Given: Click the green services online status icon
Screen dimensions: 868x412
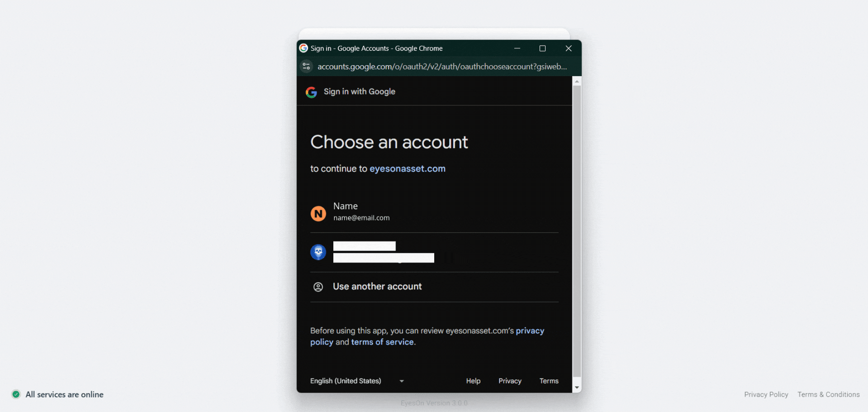Looking at the screenshot, I should click(16, 394).
